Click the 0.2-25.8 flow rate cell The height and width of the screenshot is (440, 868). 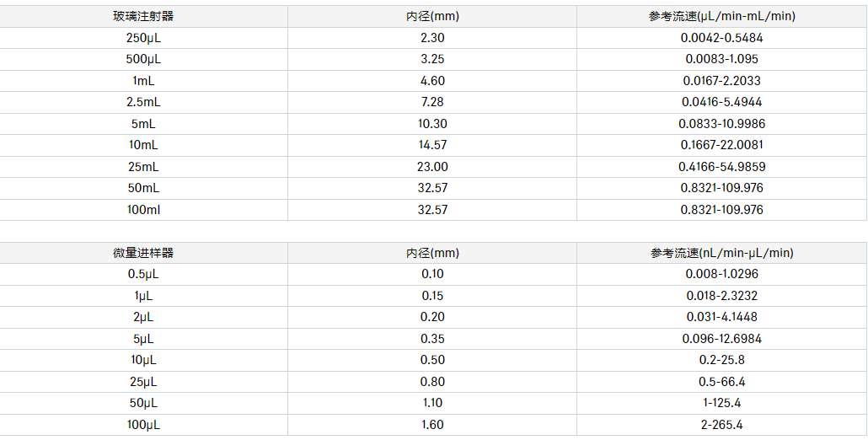[x=721, y=360]
